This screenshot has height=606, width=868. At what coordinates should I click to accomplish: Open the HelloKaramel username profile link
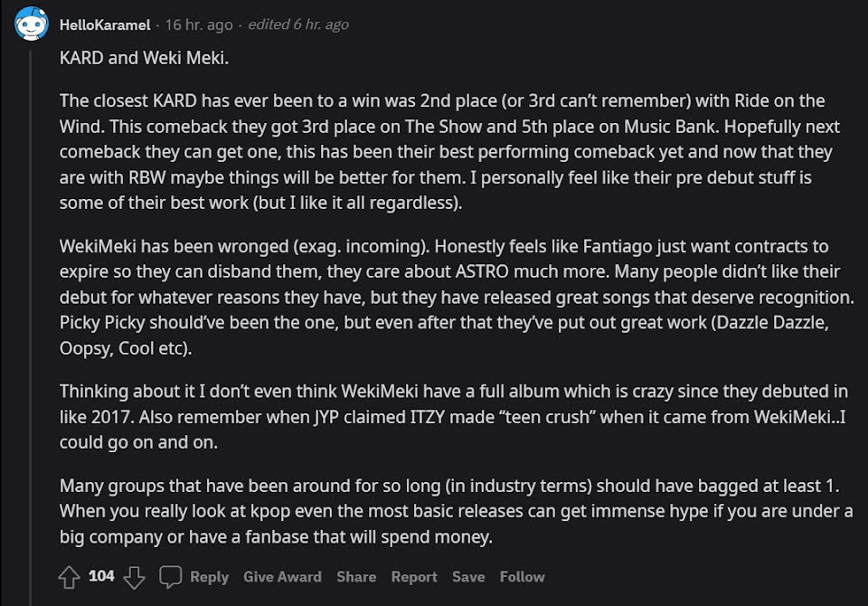pos(105,25)
